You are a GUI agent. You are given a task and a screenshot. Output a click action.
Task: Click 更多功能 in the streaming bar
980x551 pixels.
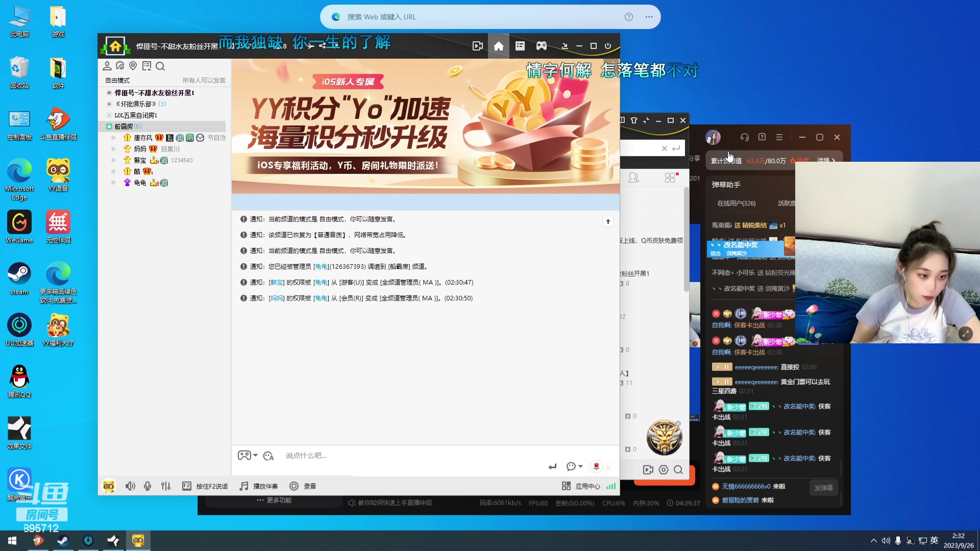tap(276, 500)
